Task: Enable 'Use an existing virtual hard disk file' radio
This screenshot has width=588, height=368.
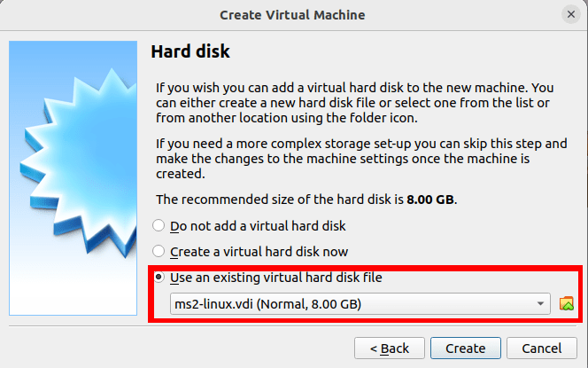Action: click(x=159, y=278)
